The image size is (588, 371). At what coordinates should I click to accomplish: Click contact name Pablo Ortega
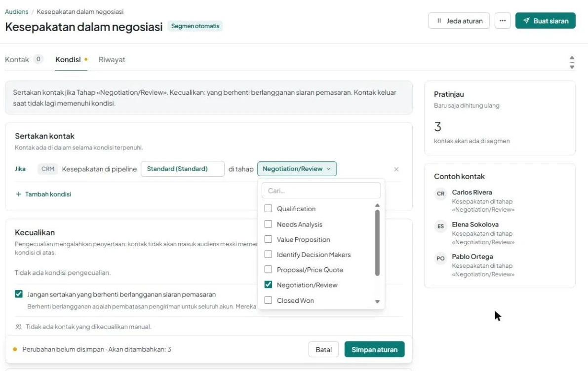[472, 257]
